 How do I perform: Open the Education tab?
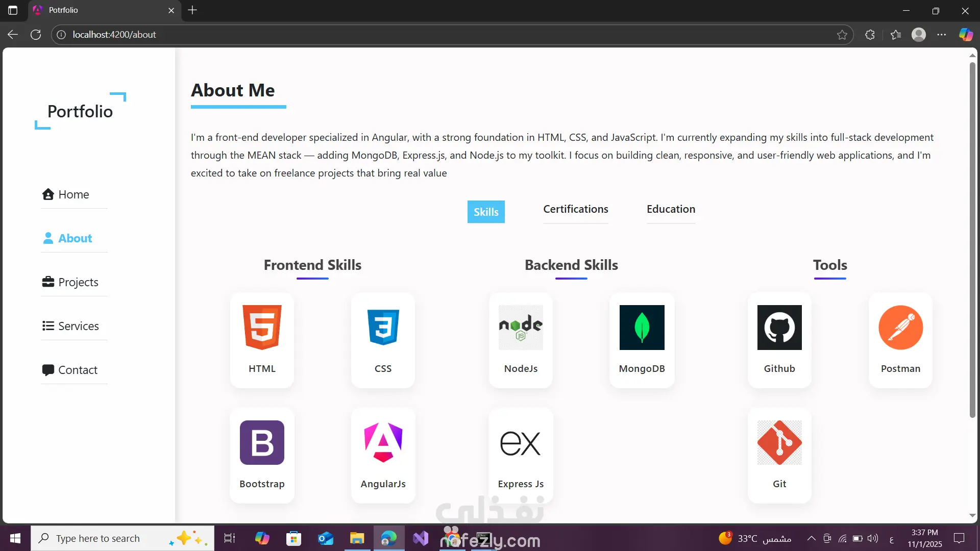(671, 209)
